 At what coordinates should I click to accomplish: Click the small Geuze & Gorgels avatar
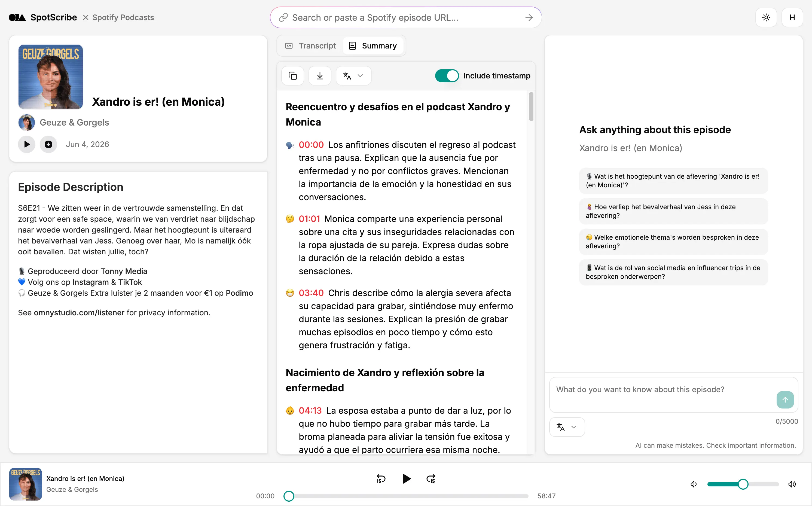coord(26,123)
